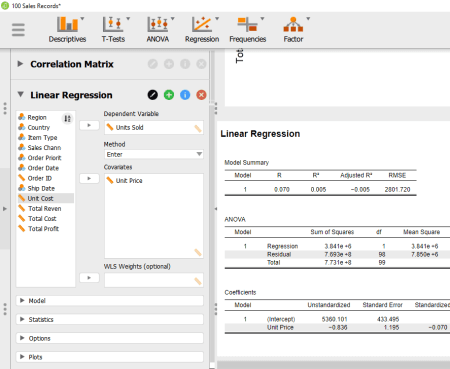450x369 pixels.
Task: Click the arrow button to assign Dependent Variable
Action: point(89,125)
